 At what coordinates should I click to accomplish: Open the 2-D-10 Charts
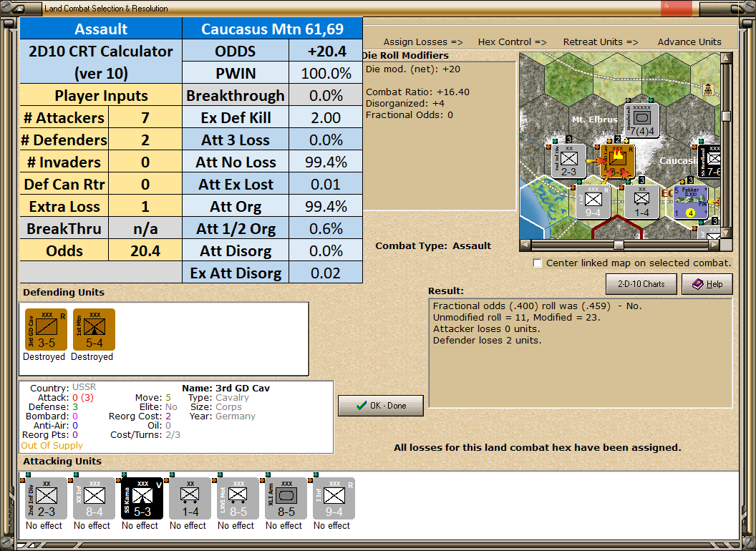click(x=641, y=284)
